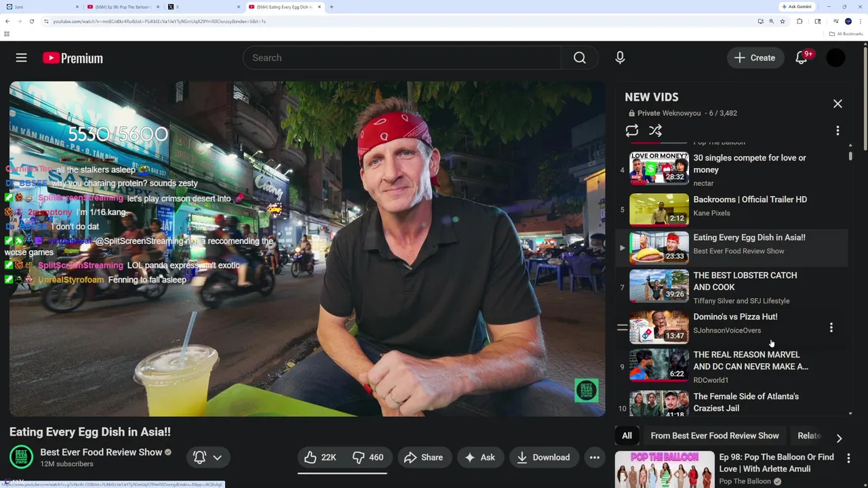Open Domino's vs Pizza Hut video title
The height and width of the screenshot is (488, 868).
point(735,317)
